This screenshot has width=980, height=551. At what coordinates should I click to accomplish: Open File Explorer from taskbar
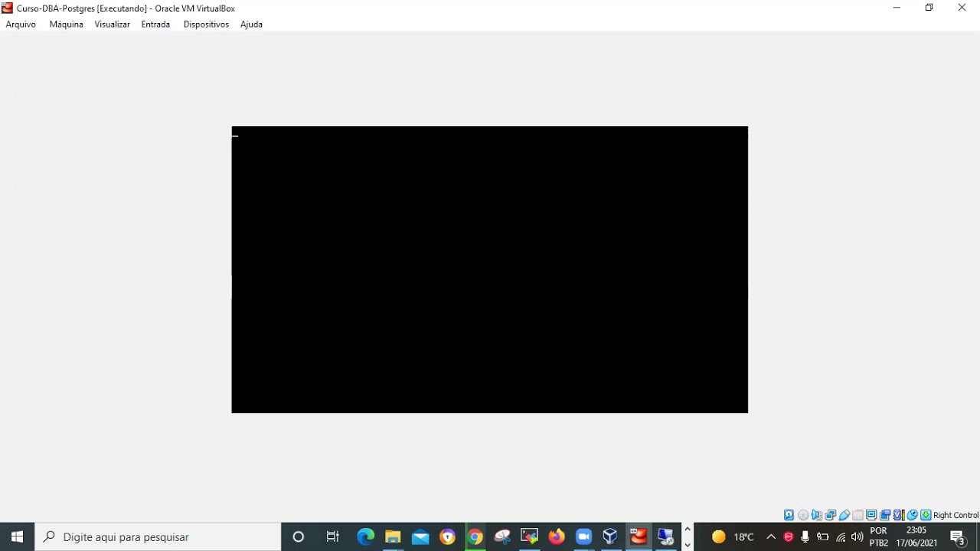393,536
